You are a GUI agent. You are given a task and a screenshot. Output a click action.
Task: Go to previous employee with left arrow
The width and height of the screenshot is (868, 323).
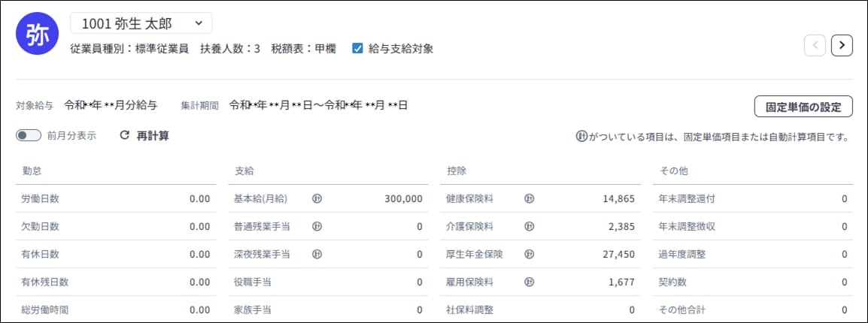coord(815,46)
